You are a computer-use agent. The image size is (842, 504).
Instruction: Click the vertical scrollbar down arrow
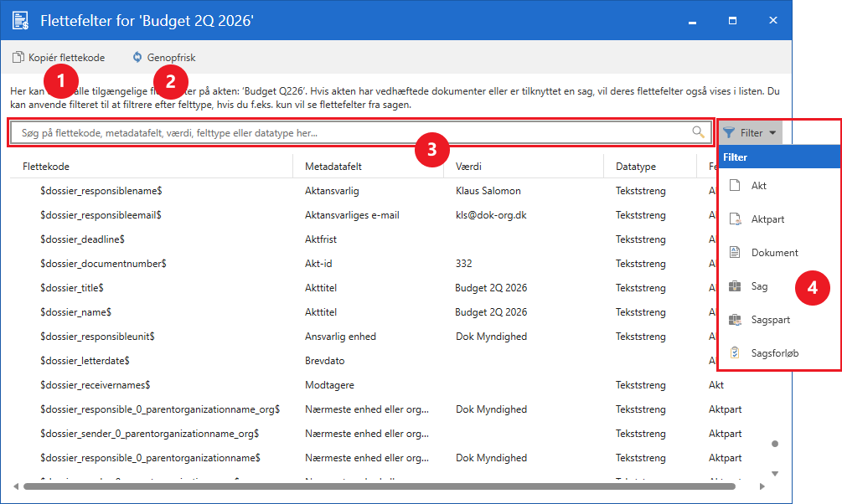pos(775,473)
